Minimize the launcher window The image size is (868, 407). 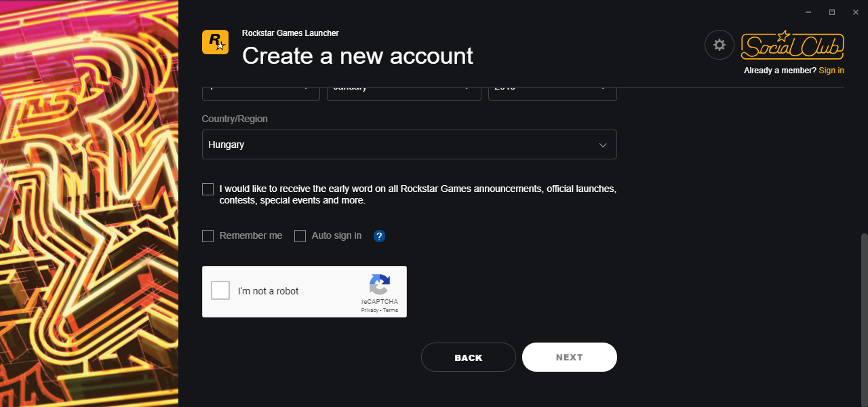pyautogui.click(x=808, y=12)
